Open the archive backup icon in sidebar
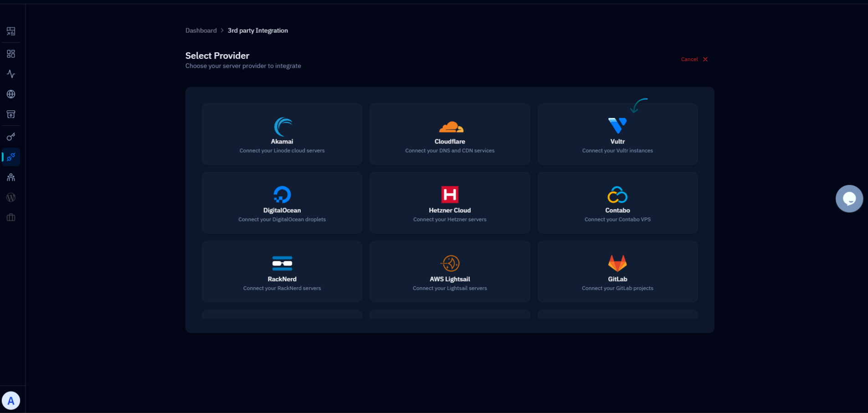This screenshot has height=413, width=868. tap(11, 114)
